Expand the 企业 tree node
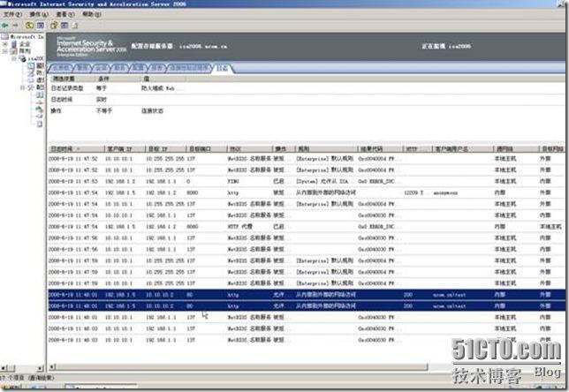The height and width of the screenshot is (392, 569). (5, 44)
